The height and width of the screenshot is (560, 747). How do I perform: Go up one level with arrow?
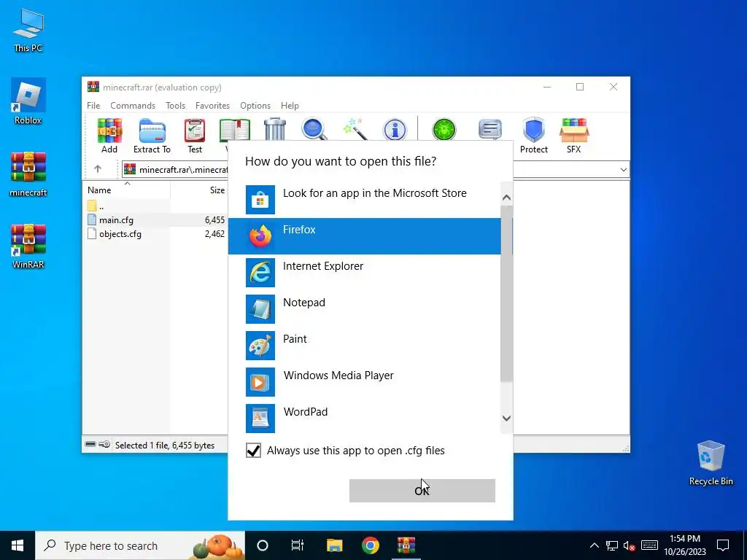click(98, 169)
